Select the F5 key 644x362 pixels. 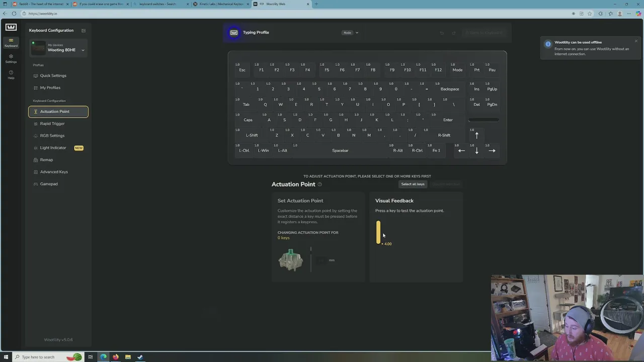click(x=327, y=70)
